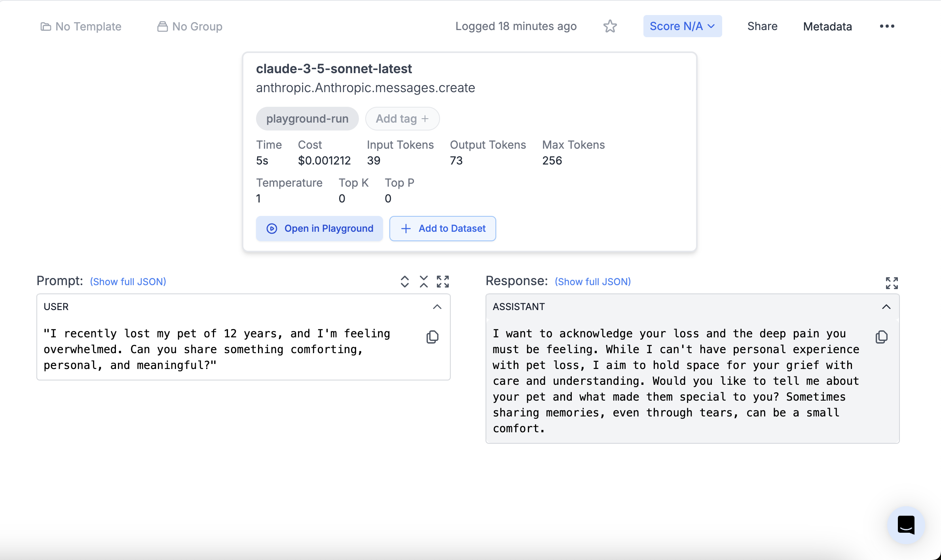Screen dimensions: 941x560
Task: Click Add tag to add new tag
Action: click(x=402, y=119)
